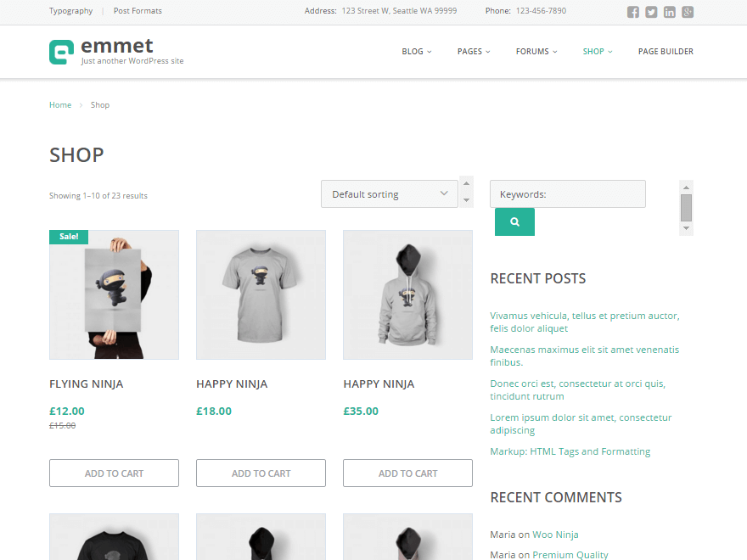This screenshot has width=747, height=560.
Task: Expand the Pages menu
Action: [x=474, y=52]
